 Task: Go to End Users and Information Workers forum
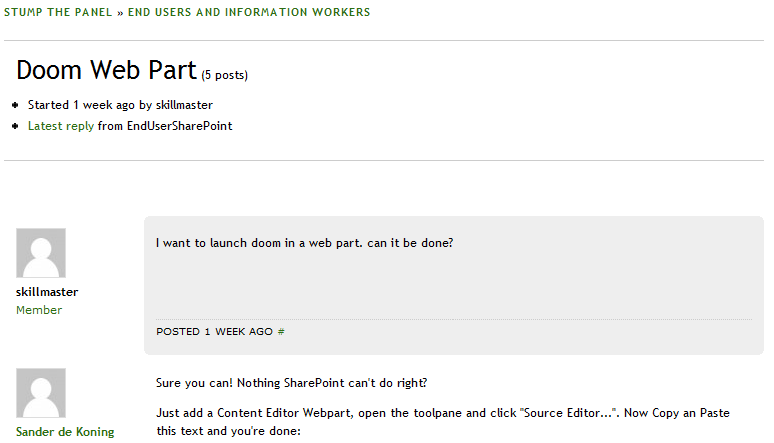click(x=249, y=12)
